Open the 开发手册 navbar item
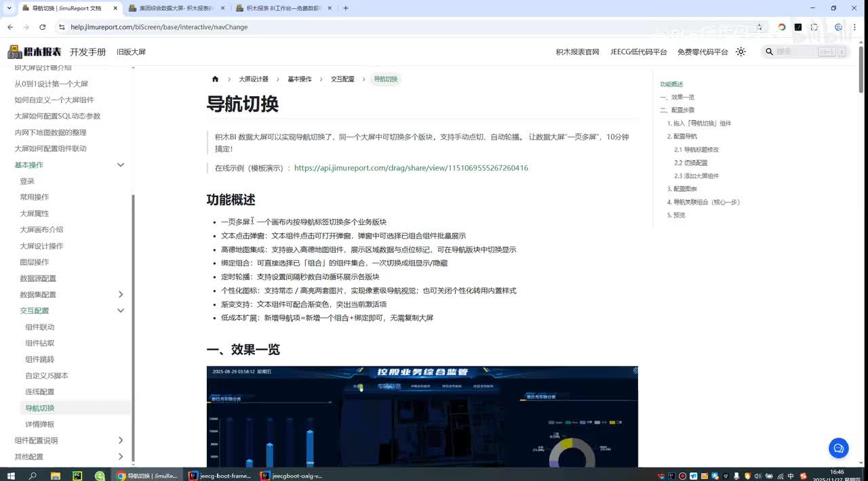The height and width of the screenshot is (481, 868). click(88, 51)
